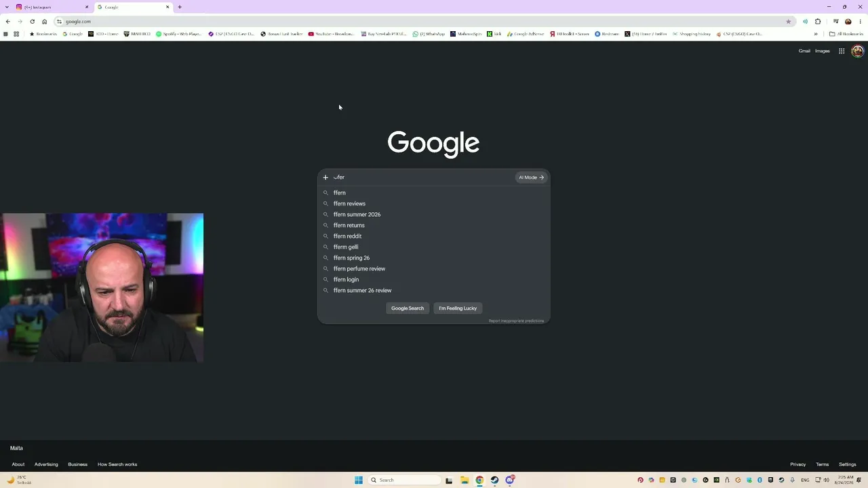Open the About link in the footer

pyautogui.click(x=18, y=464)
